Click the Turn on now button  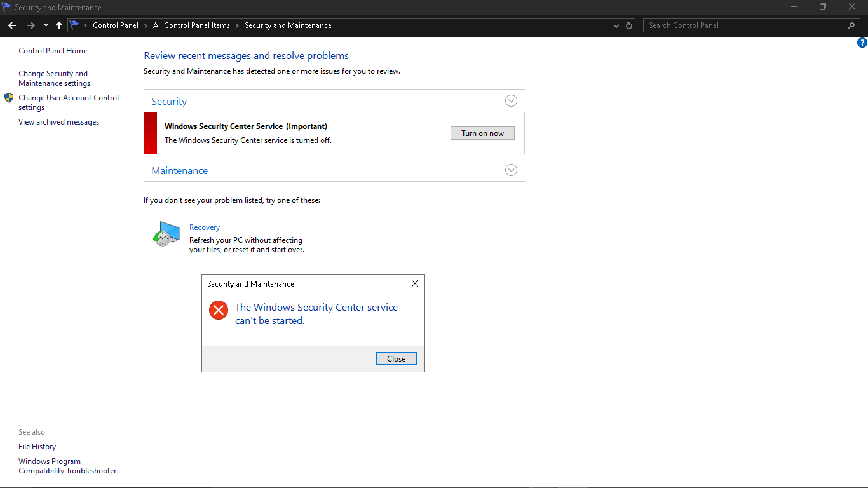coord(482,133)
